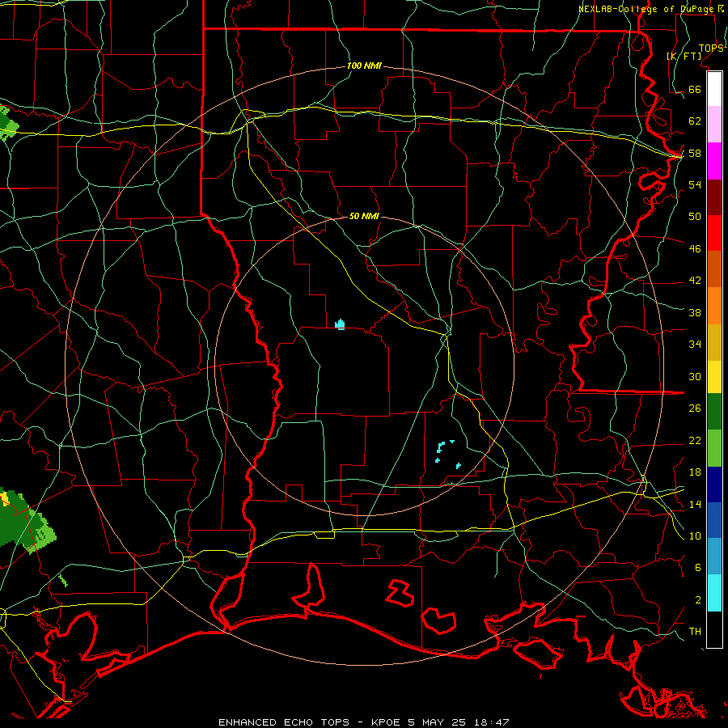728x728 pixels.
Task: Click the legend value '14'
Action: pos(695,504)
